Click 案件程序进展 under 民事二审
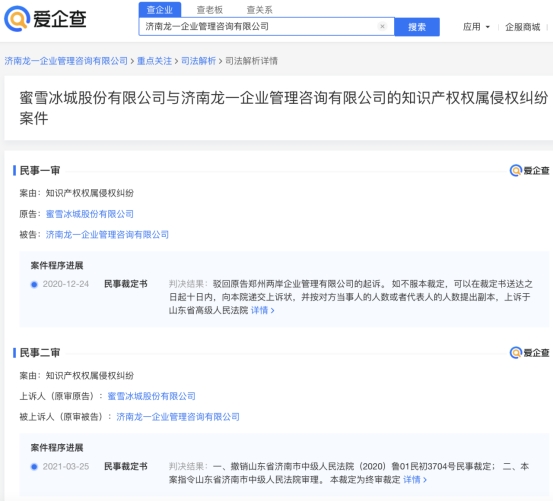553x502 pixels. 57,448
